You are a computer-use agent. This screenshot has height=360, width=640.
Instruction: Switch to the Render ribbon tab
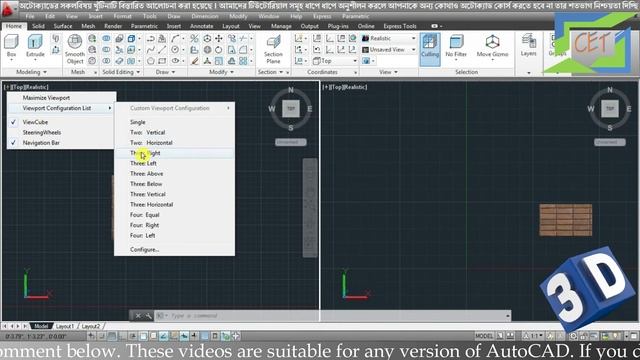(x=113, y=26)
